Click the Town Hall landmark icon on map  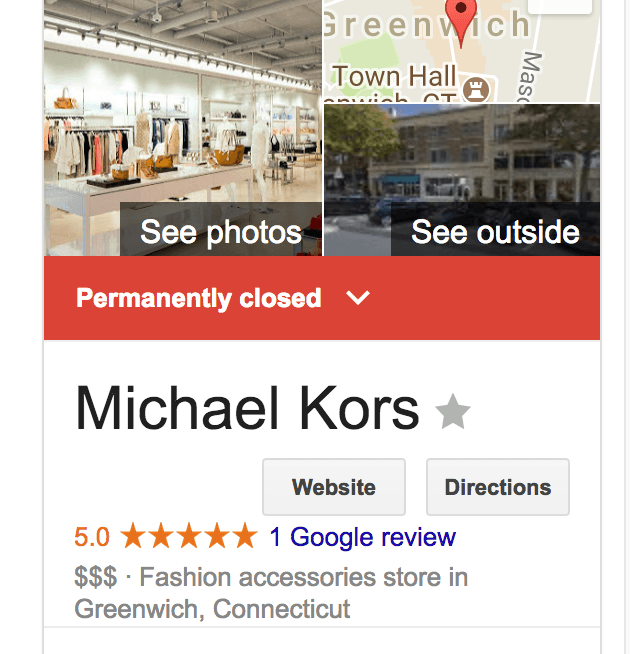476,89
